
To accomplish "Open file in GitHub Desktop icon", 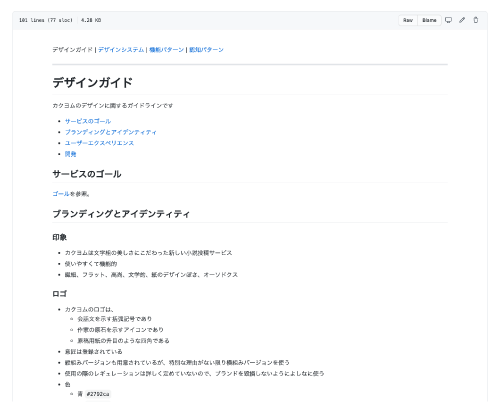I will (x=448, y=20).
